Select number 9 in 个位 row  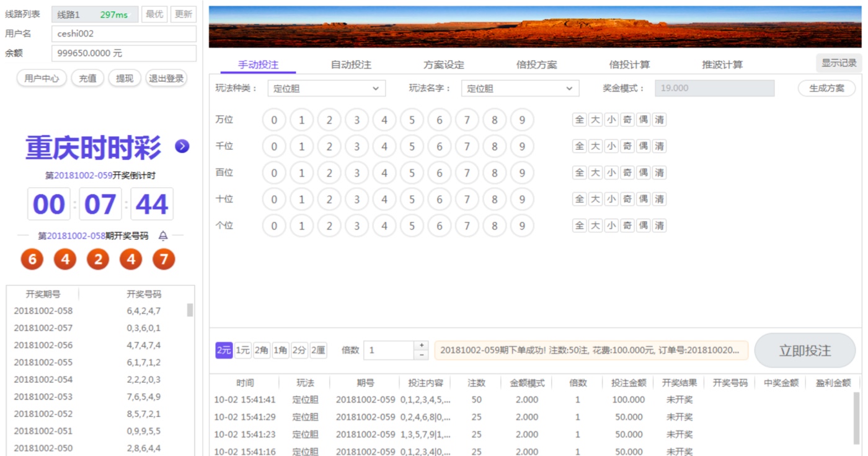(x=521, y=226)
